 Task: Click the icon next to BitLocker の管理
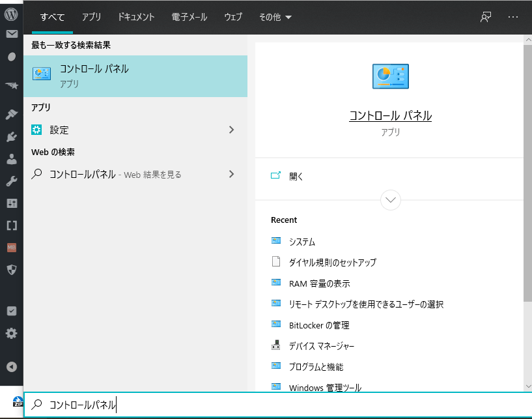tap(276, 325)
